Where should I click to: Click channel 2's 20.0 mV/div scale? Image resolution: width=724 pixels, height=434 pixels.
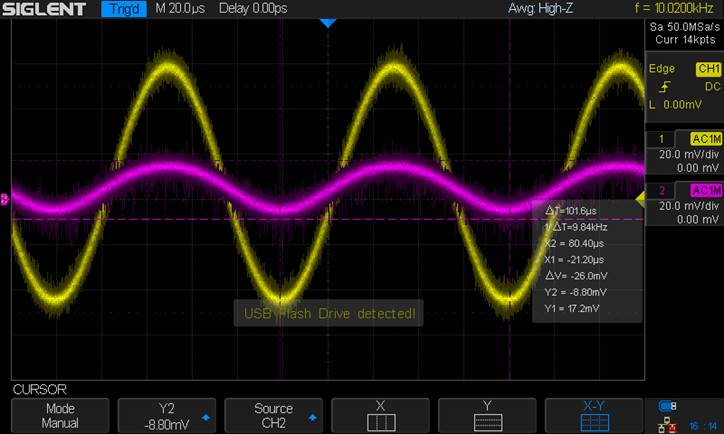tap(689, 205)
